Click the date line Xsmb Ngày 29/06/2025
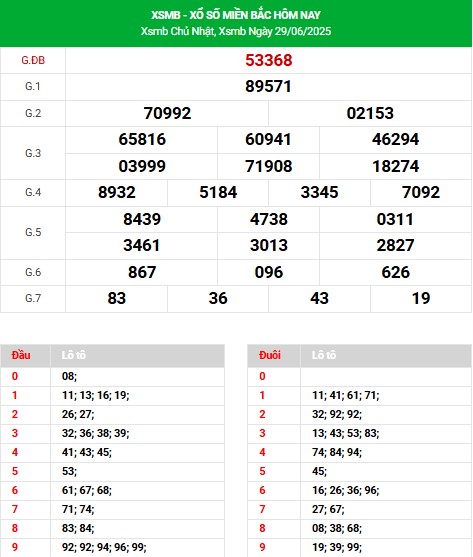 [x=275, y=31]
